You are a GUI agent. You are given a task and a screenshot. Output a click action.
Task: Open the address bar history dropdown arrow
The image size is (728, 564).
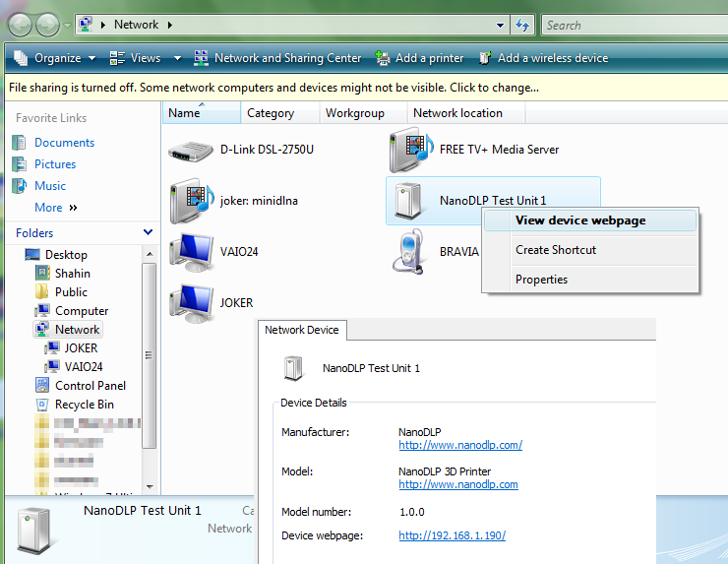(500, 25)
